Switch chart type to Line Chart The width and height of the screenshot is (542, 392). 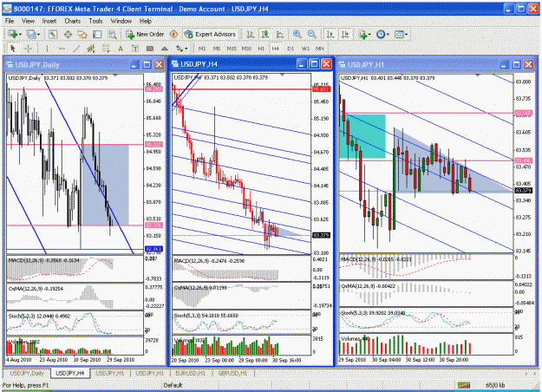click(x=280, y=34)
